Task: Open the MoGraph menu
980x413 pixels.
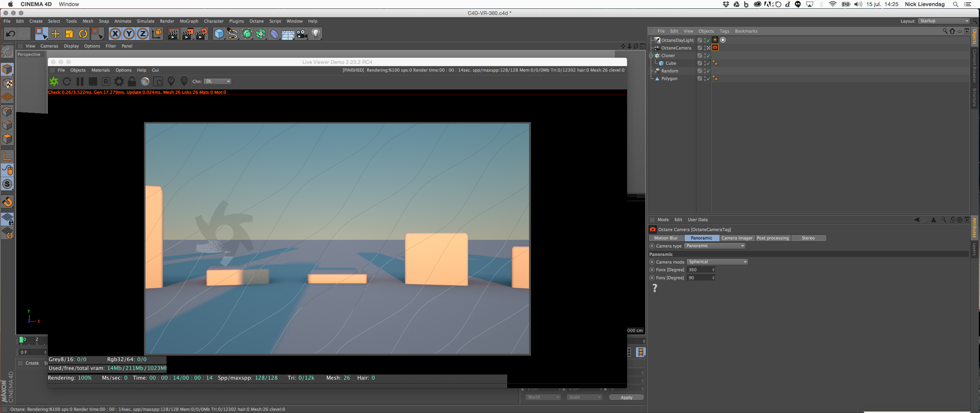Action: [x=189, y=21]
